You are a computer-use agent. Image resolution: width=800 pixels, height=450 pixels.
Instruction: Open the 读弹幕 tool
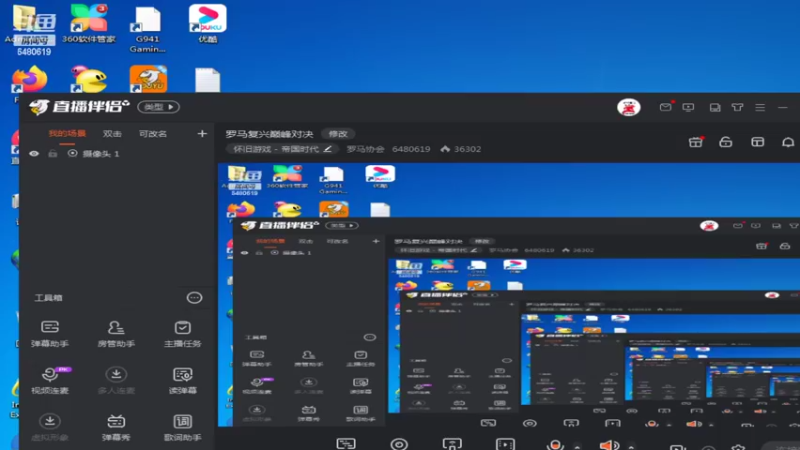point(182,381)
